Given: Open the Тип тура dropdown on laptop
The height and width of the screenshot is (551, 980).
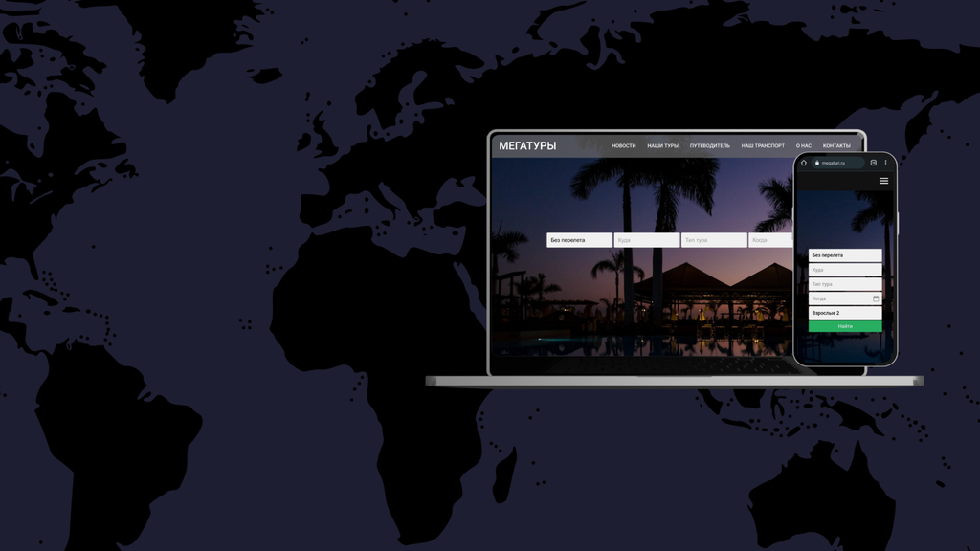Looking at the screenshot, I should point(713,240).
